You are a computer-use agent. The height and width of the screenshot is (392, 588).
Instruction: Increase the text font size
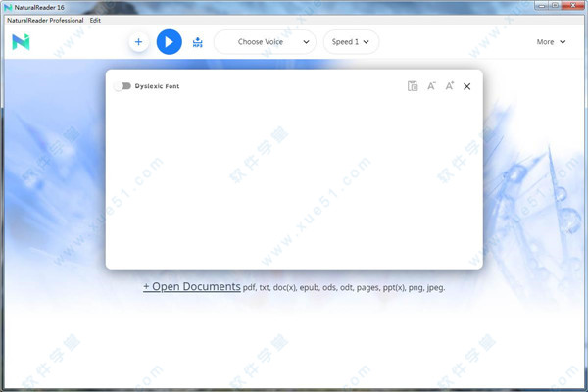coord(449,86)
